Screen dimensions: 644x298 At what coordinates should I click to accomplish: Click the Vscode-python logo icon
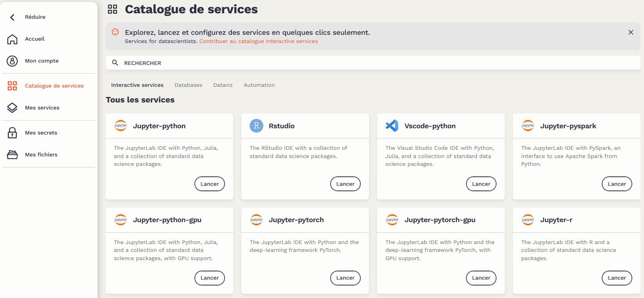tap(392, 126)
